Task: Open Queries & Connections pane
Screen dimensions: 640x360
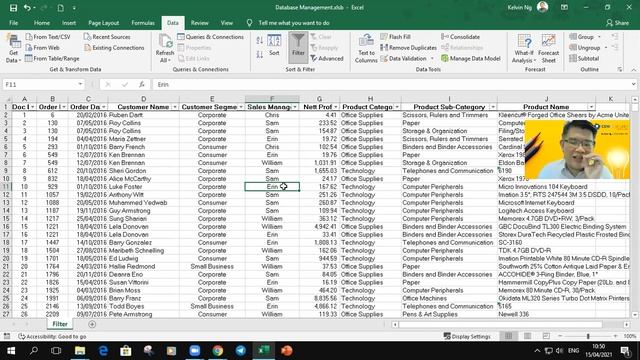Action: [210, 37]
